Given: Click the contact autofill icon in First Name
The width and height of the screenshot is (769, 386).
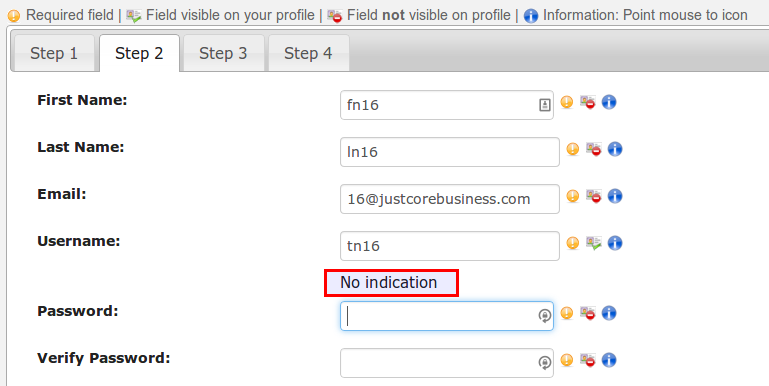Looking at the screenshot, I should tap(544, 104).
